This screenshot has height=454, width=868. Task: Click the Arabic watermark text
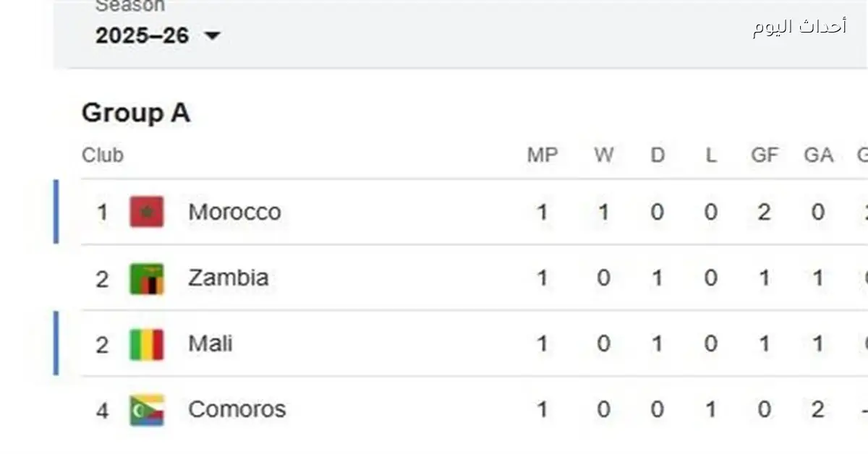799,27
